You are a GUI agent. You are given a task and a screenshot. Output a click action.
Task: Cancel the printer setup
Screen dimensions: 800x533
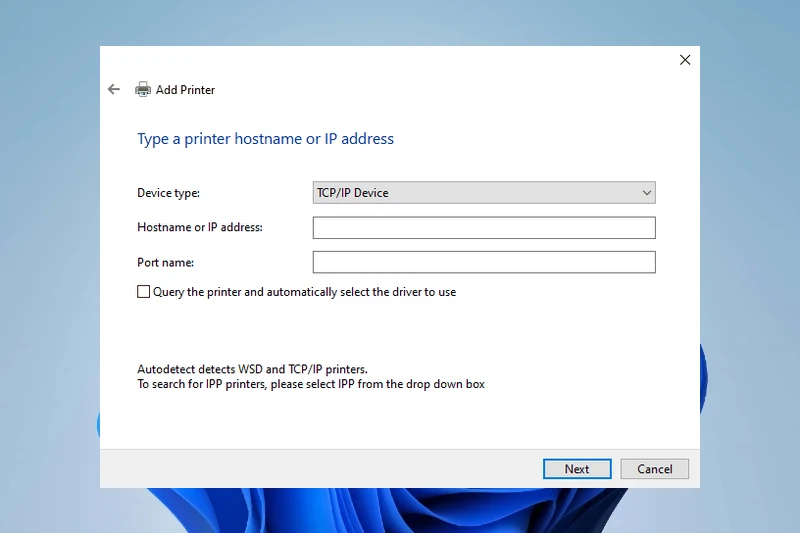click(654, 469)
